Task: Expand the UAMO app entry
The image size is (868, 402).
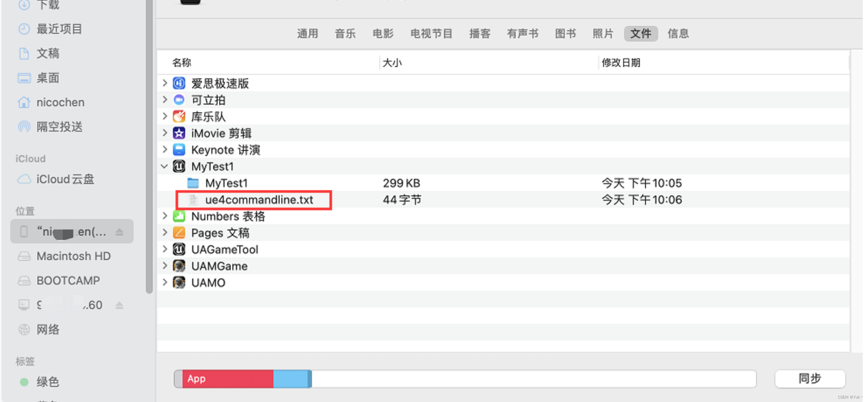Action: (x=165, y=282)
